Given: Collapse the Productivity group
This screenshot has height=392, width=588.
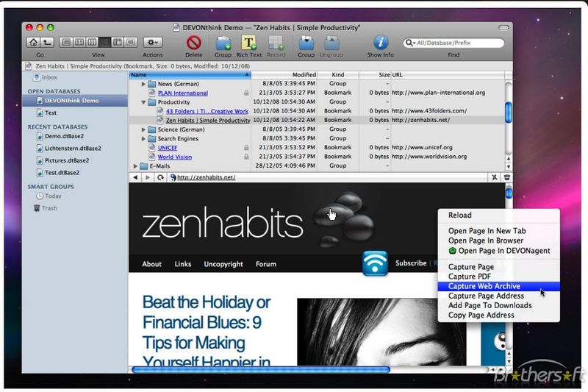Looking at the screenshot, I should click(x=143, y=102).
